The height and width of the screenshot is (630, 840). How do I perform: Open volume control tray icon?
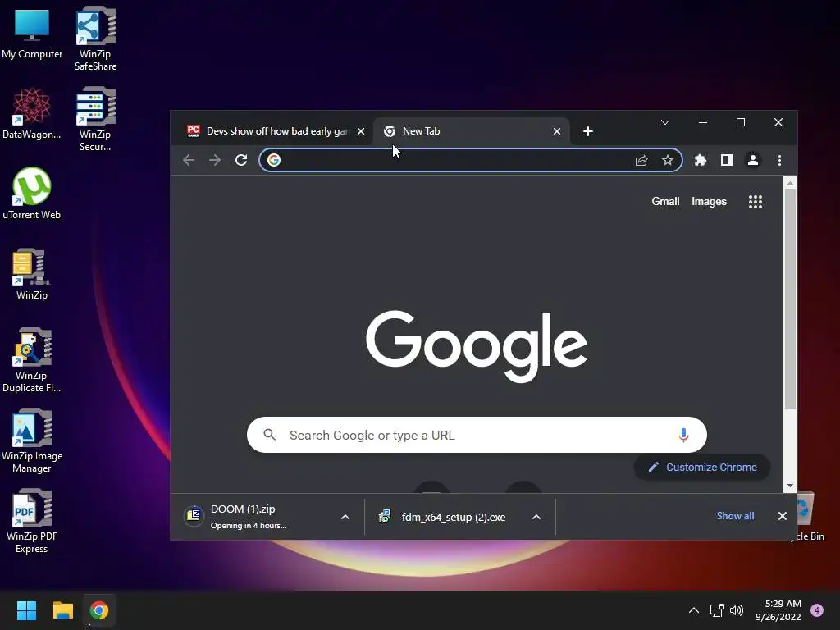point(737,610)
